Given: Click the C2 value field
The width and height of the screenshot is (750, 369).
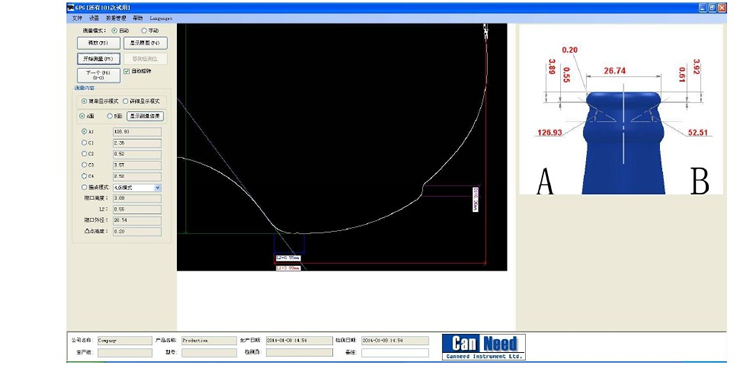Looking at the screenshot, I should (137, 154).
